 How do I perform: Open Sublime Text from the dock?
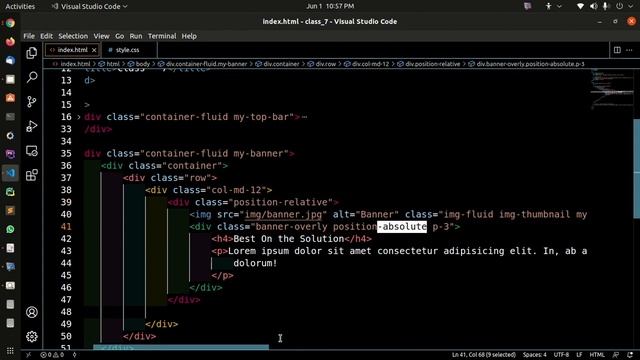10,211
